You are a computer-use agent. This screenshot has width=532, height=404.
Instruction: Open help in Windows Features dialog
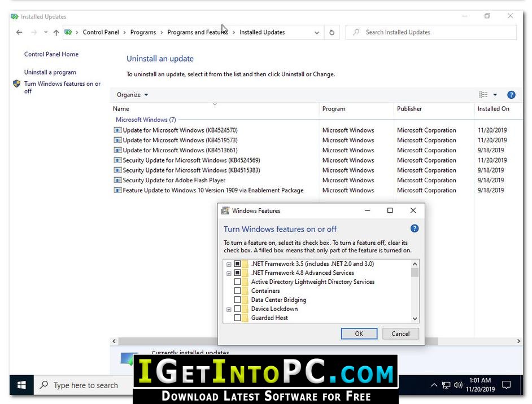click(x=415, y=229)
